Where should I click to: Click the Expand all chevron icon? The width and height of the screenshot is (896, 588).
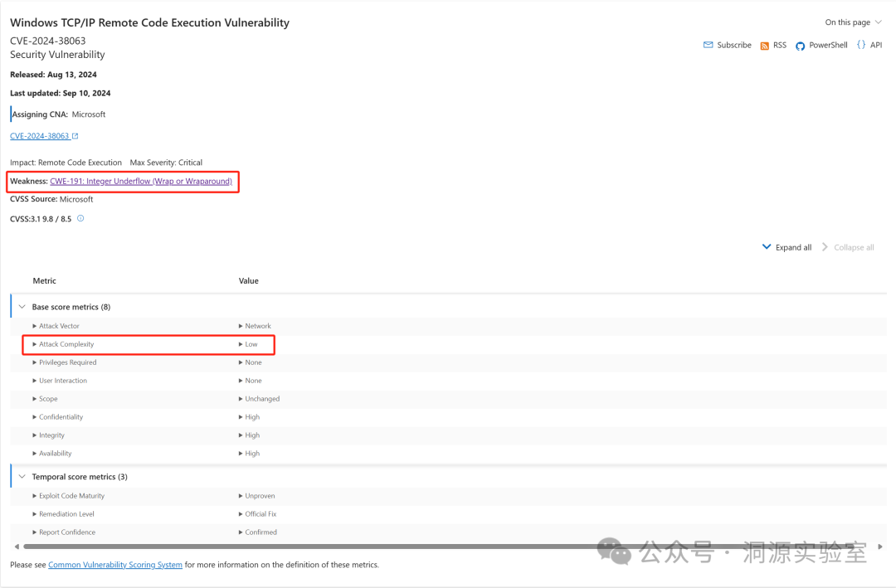(767, 247)
